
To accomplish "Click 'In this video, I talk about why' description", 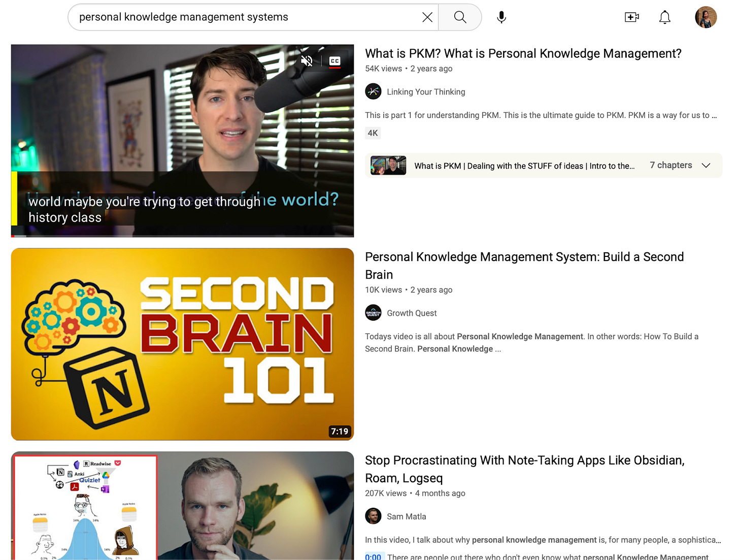I will point(543,540).
